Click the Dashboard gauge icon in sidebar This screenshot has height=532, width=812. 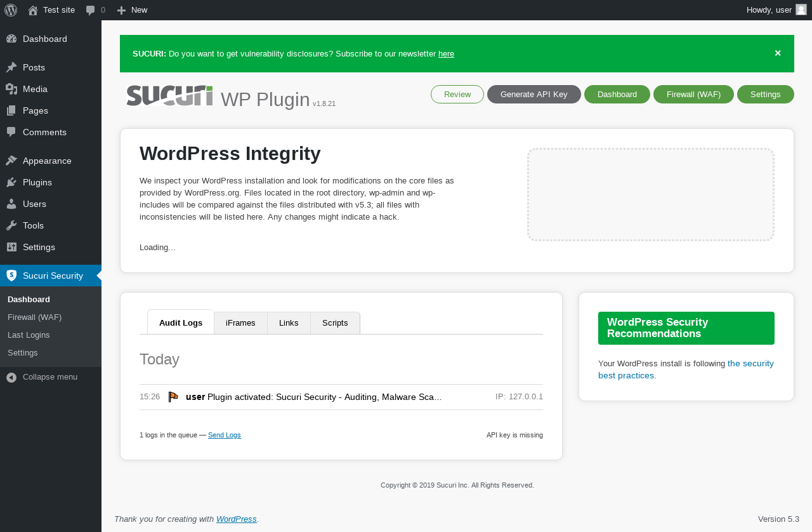click(x=11, y=39)
